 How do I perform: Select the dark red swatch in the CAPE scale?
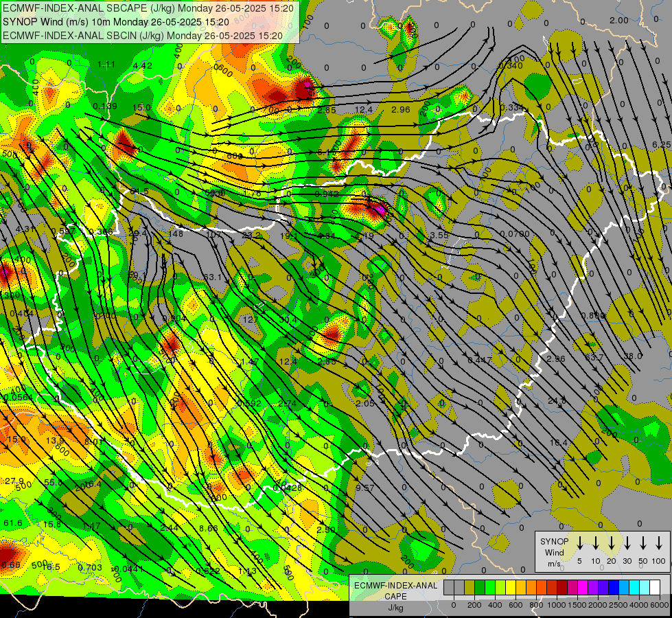pyautogui.click(x=562, y=587)
